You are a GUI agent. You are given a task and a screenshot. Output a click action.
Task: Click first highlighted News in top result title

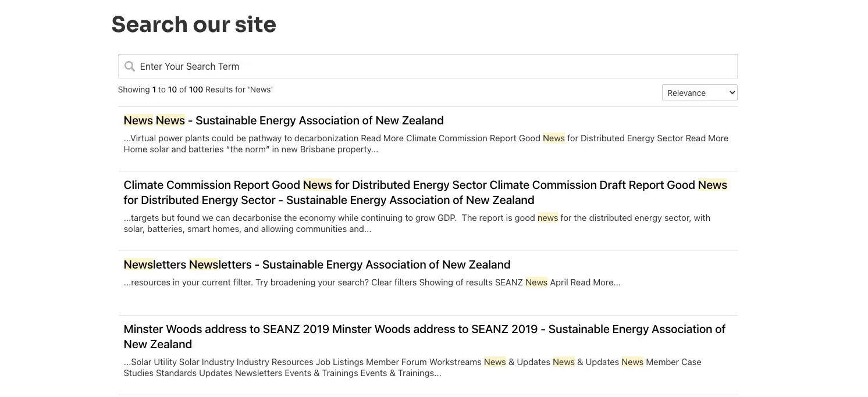click(x=138, y=121)
